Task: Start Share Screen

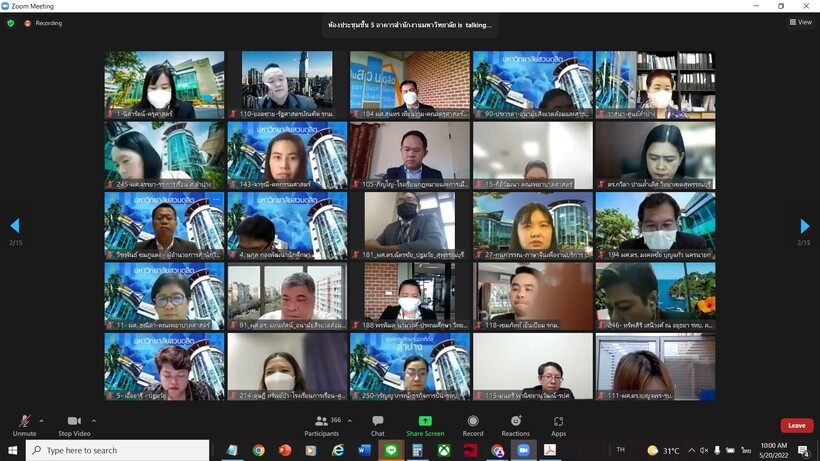Action: 425,424
